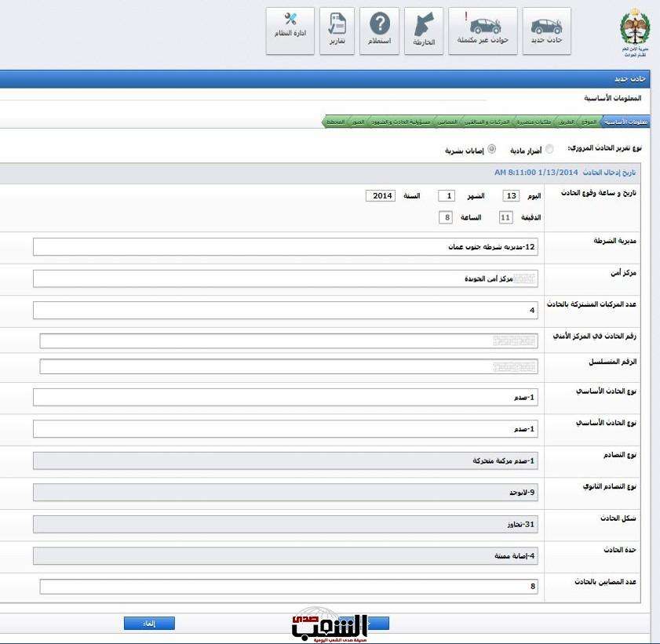Click the استعلام question mark icon
Screen dimensions: 660x644
(x=379, y=31)
